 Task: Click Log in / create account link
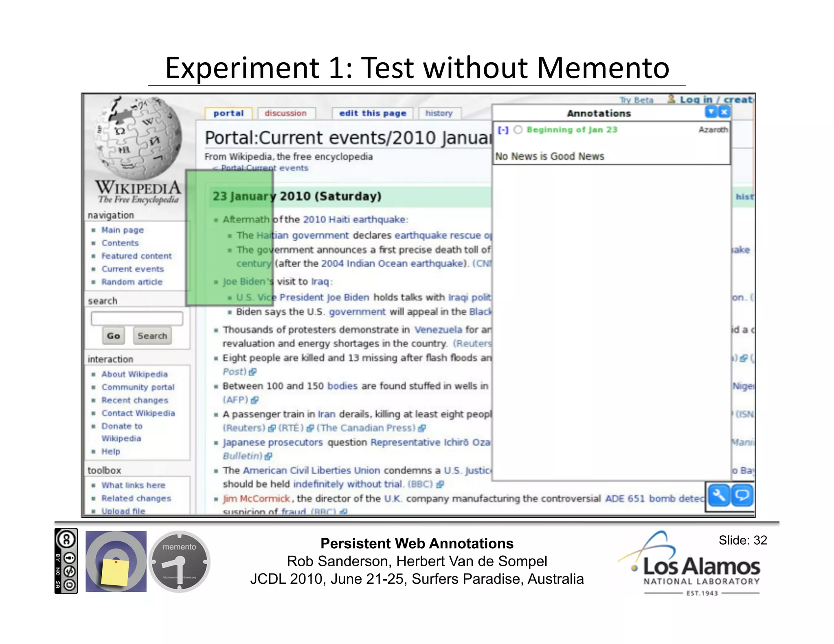[x=716, y=100]
